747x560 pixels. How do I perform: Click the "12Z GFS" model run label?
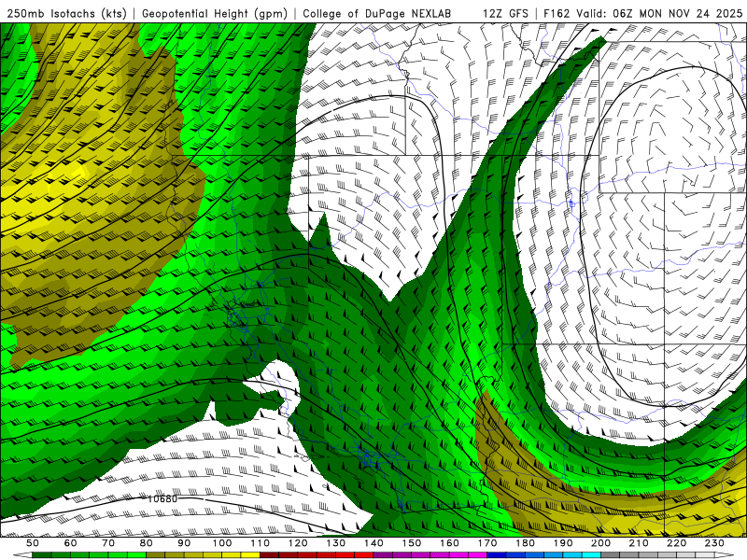coord(505,13)
